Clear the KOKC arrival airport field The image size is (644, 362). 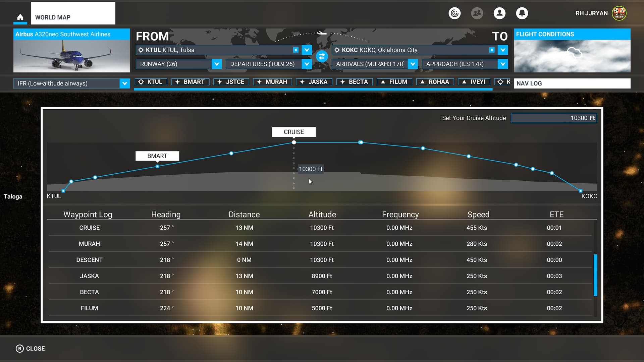492,50
